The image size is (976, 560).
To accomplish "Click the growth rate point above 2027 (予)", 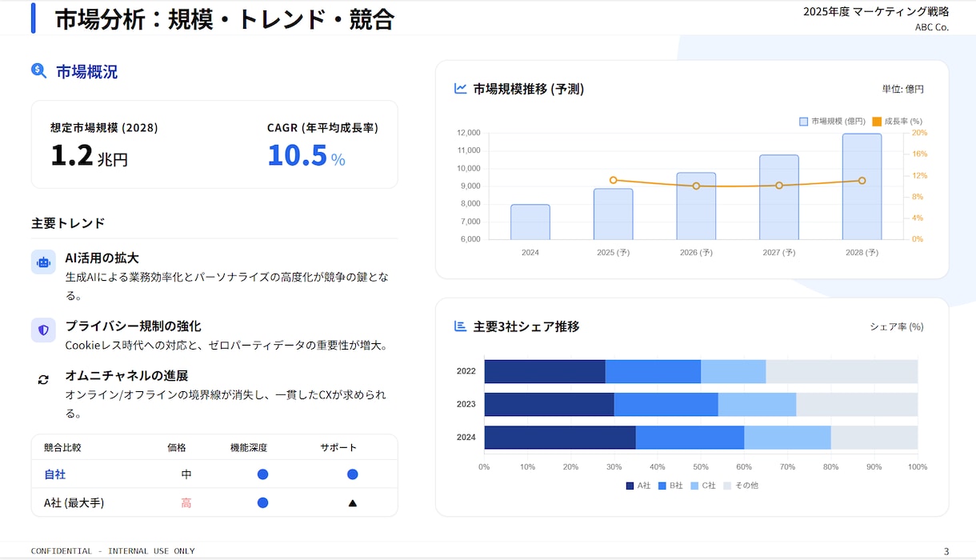I will (779, 185).
